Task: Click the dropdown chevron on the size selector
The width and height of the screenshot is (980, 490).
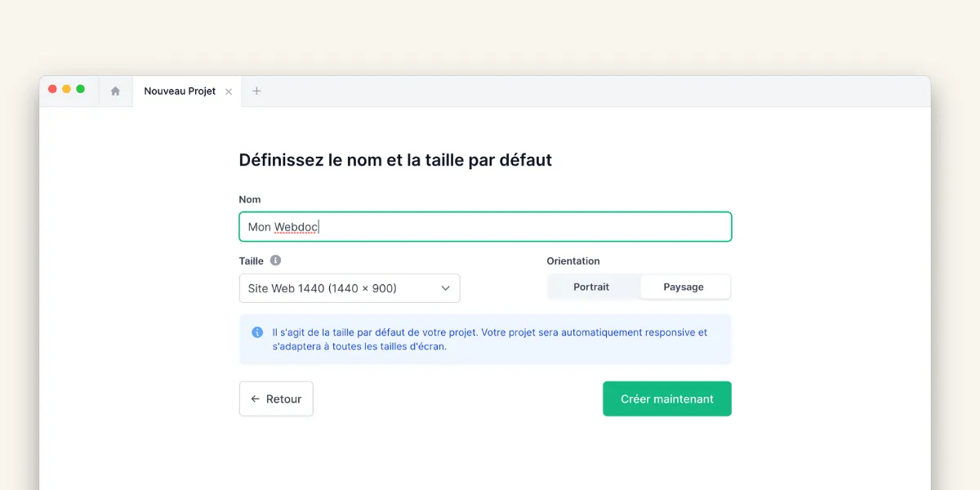Action: point(445,287)
